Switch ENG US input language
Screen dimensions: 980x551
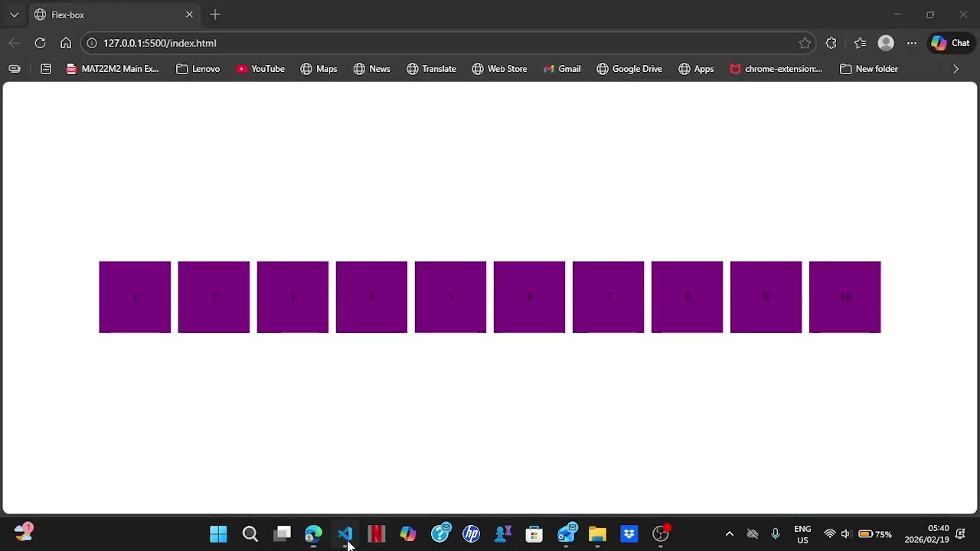tap(802, 534)
